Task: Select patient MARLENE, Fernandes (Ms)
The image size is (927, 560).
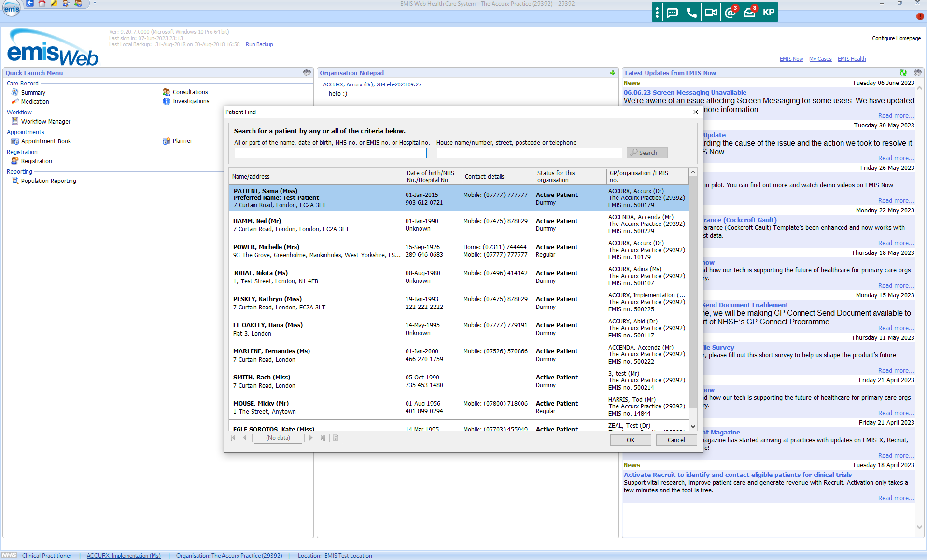Action: (459, 354)
